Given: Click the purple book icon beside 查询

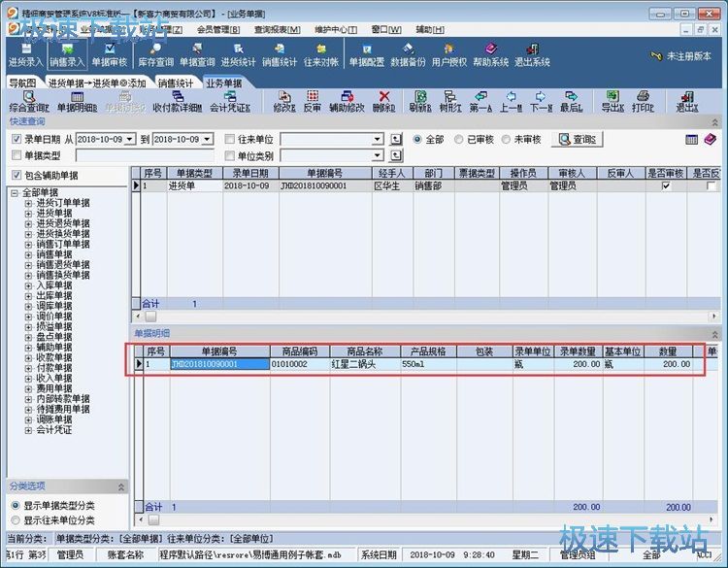Looking at the screenshot, I should 710,139.
